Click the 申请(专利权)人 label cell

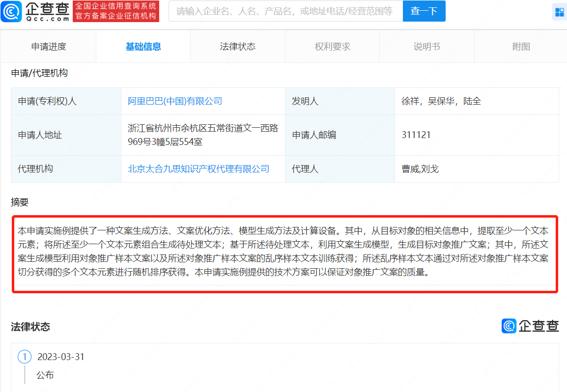[66, 101]
